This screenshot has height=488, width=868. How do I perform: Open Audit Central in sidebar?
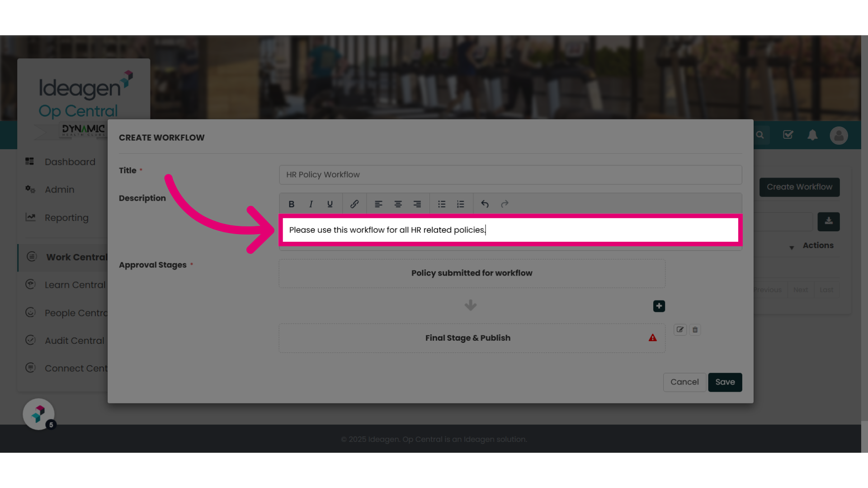[74, 341]
